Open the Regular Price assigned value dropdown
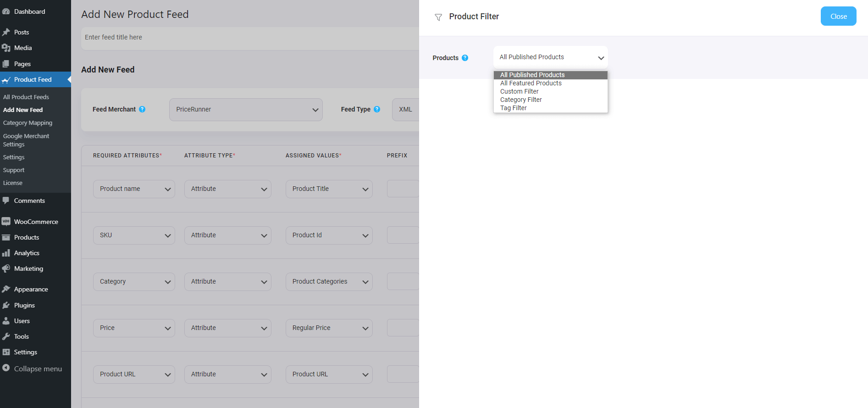Viewport: 868px width, 408px height. (x=329, y=328)
